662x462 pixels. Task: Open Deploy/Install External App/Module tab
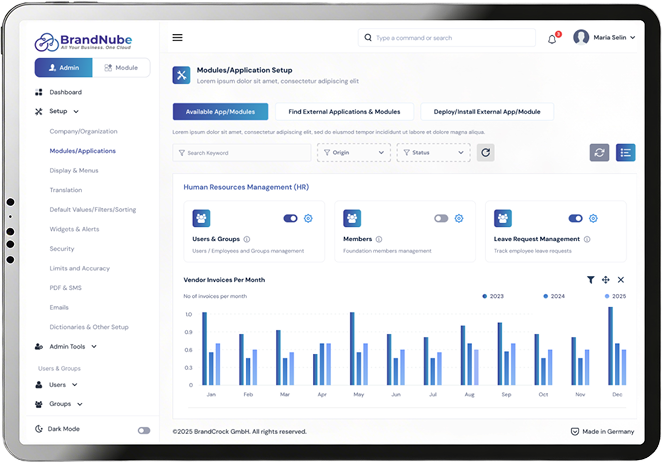487,112
